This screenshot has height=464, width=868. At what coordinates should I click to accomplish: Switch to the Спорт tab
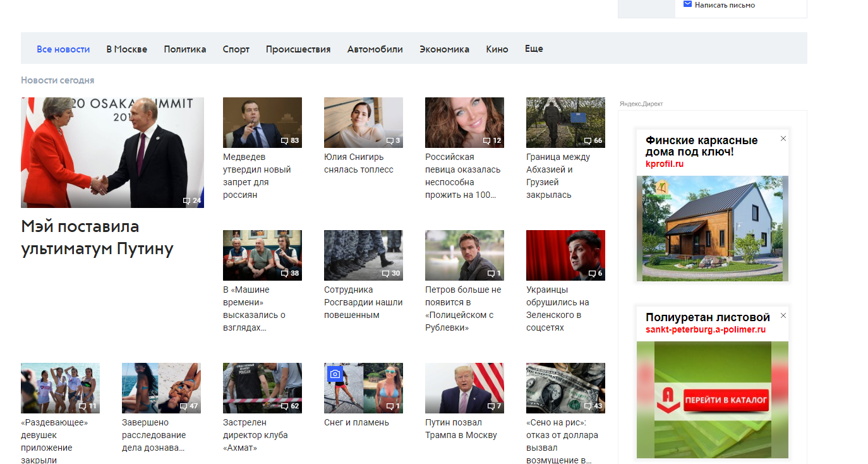[x=236, y=49]
